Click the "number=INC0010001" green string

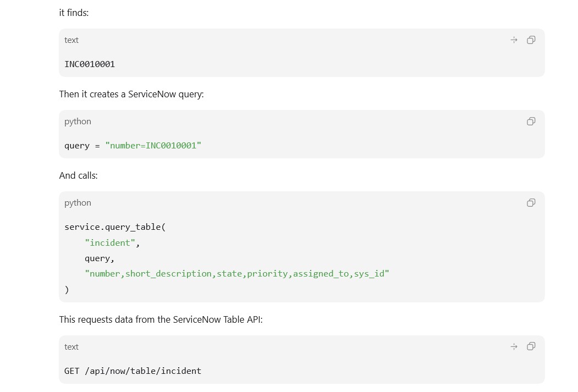(153, 146)
